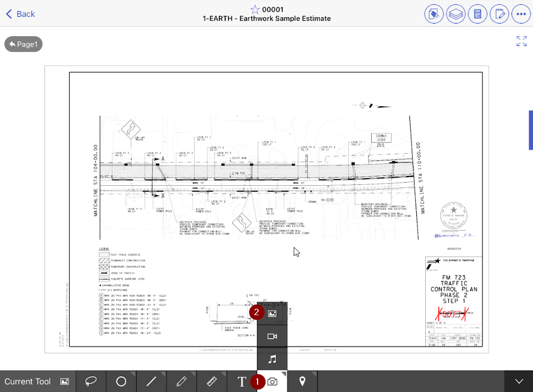Open the Notes editor icon
The width and height of the screenshot is (533, 392).
coord(499,14)
